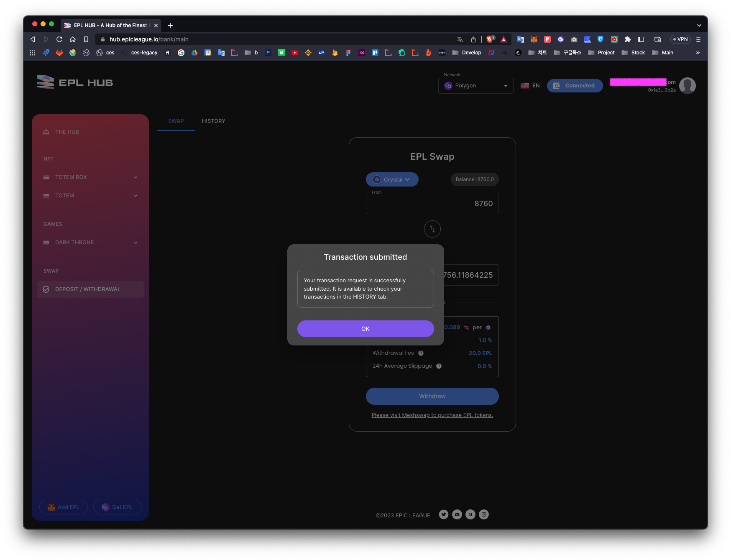This screenshot has width=731, height=560.
Task: Go back with the browser back arrow
Action: click(x=33, y=39)
